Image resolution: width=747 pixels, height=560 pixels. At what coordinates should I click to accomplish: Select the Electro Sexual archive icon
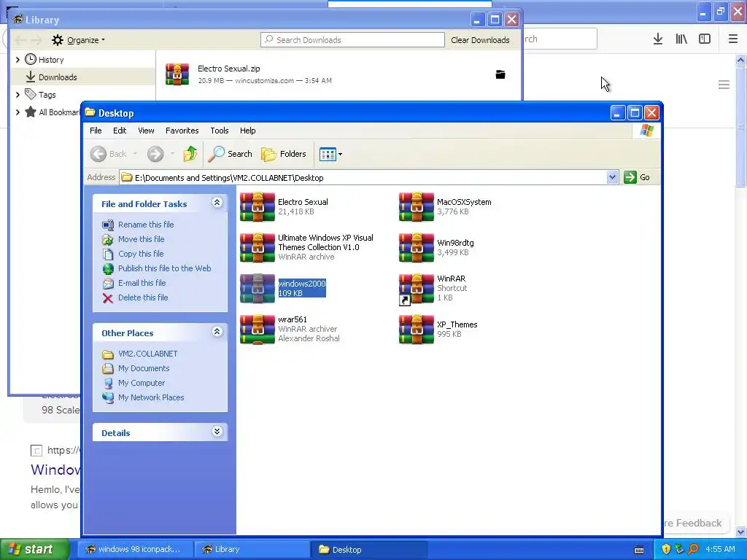pyautogui.click(x=258, y=206)
